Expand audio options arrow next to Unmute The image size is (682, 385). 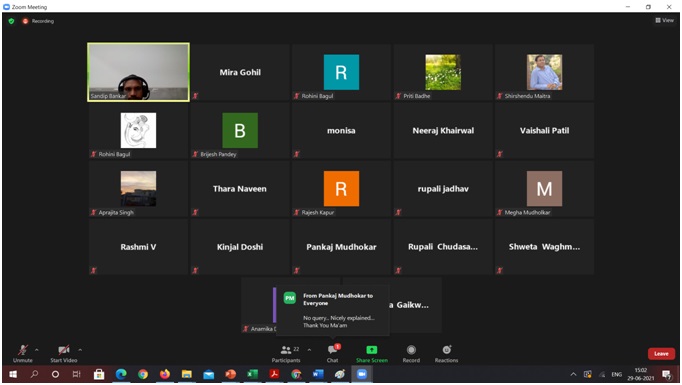pos(37,349)
